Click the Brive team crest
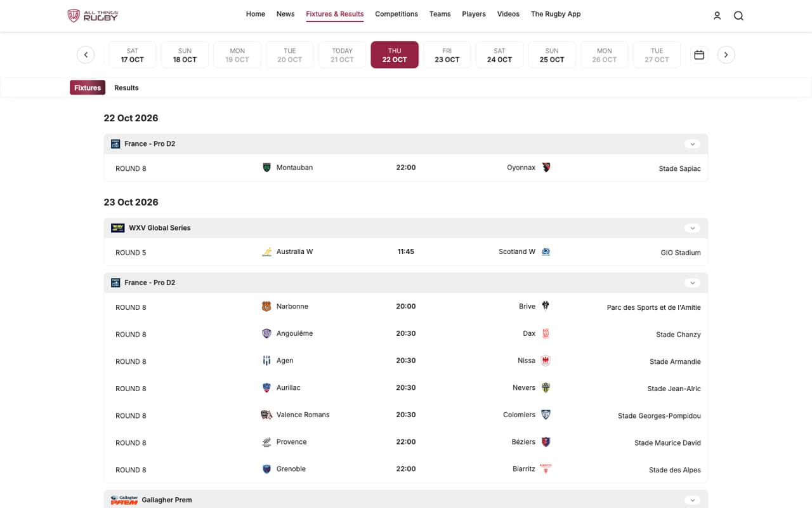The image size is (812, 508). (x=546, y=306)
